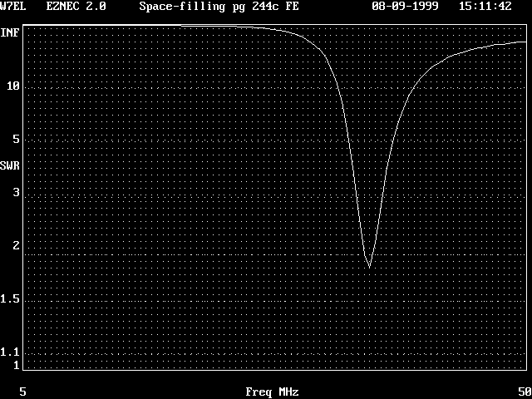532x399 pixels.
Task: Click the SWR axis value 1.1
Action: [10, 352]
